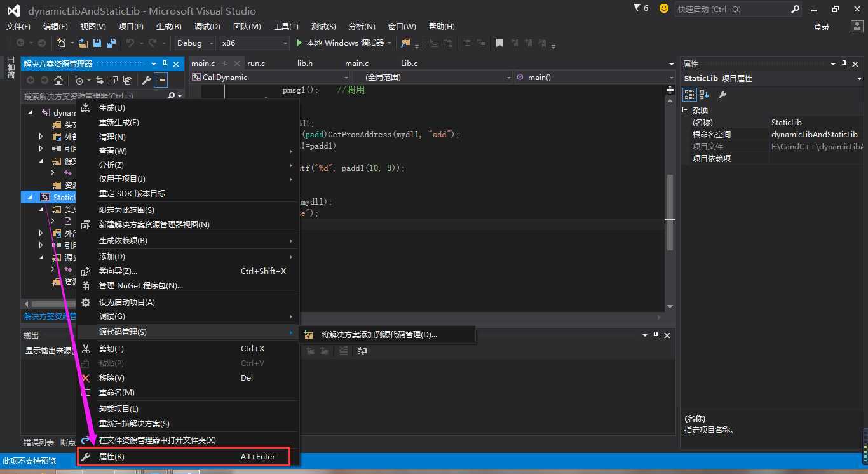This screenshot has width=868, height=474.
Task: Click the 根命名空间 property value dynamicLibAndStaticLib
Action: (x=815, y=134)
